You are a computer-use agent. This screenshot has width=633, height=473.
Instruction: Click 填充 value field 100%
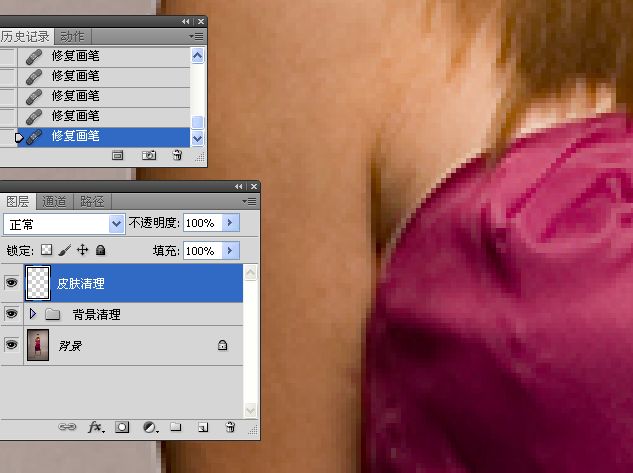(203, 251)
